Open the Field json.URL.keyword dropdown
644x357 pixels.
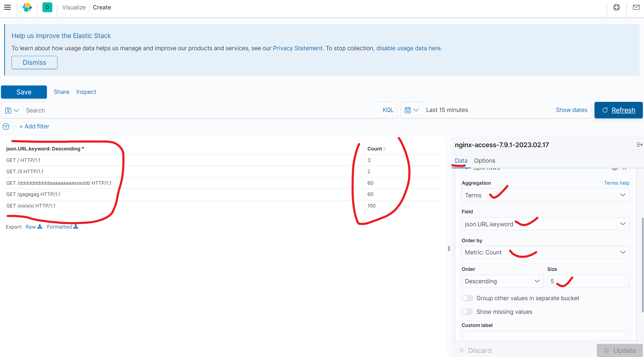[545, 224]
